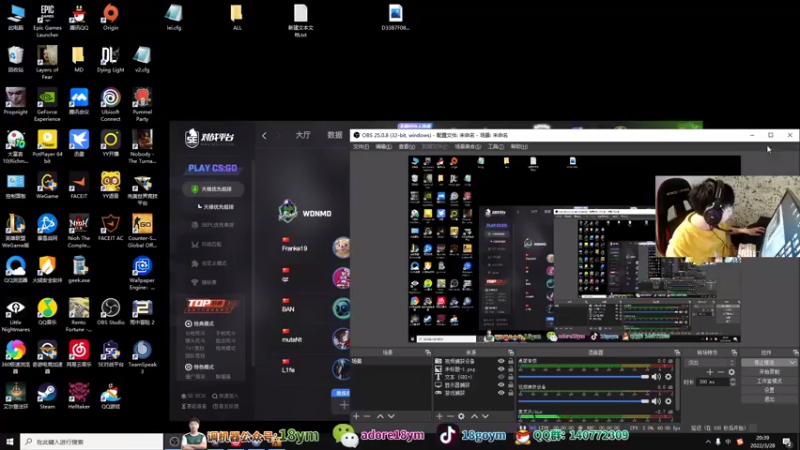Viewport: 800px width, 450px height.
Task: Toggle lock on the 视频捕获设备 source
Action: [511, 361]
